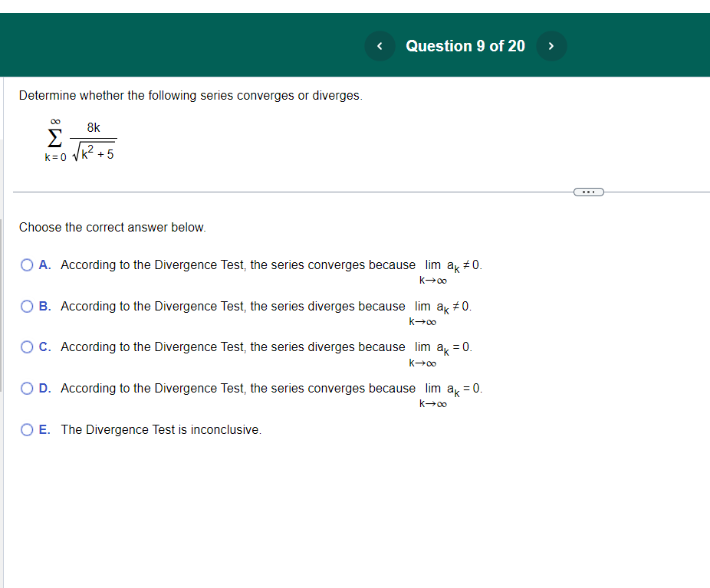Select radio button for answer D
Screen dimensions: 710x588
click(27, 388)
